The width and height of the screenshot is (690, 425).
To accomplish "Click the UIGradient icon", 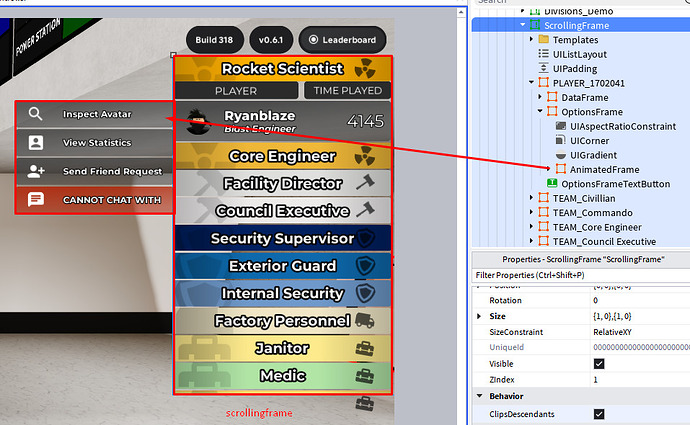I will pos(561,155).
